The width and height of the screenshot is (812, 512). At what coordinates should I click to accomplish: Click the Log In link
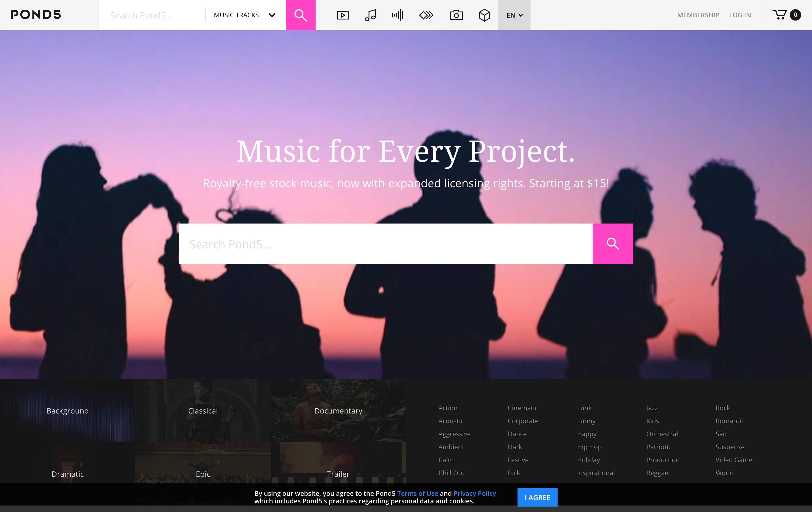point(739,15)
